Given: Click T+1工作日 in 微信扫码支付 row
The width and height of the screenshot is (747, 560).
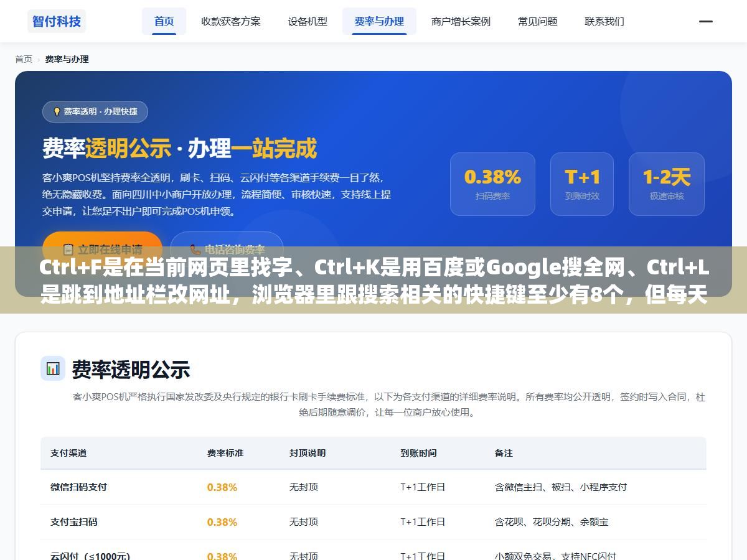Looking at the screenshot, I should pos(423,487).
